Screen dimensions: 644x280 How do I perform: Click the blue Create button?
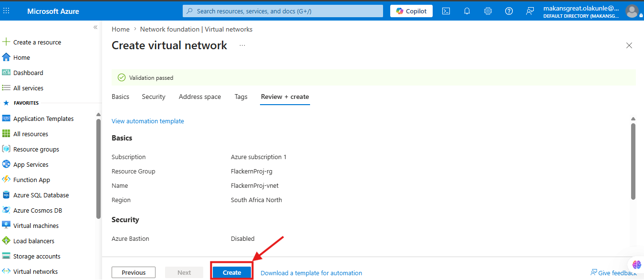pyautogui.click(x=232, y=272)
